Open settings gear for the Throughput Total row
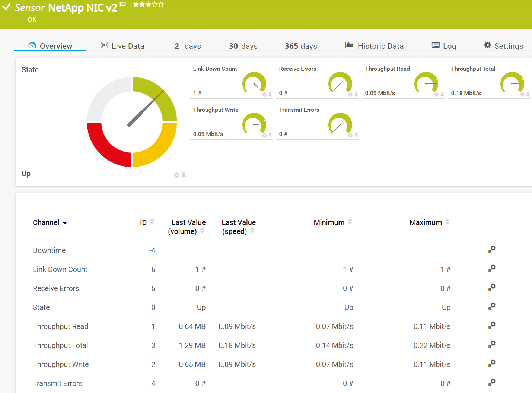The height and width of the screenshot is (393, 532). pos(492,345)
